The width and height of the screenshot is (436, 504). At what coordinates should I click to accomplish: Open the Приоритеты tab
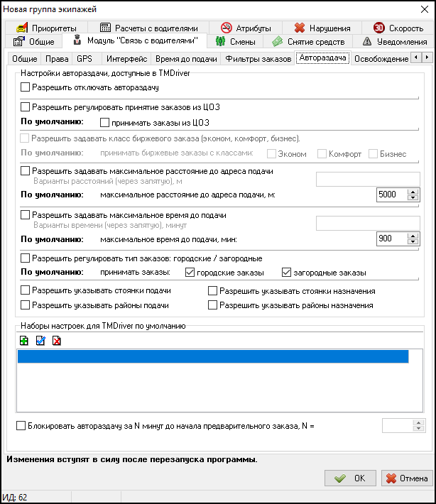[x=46, y=28]
